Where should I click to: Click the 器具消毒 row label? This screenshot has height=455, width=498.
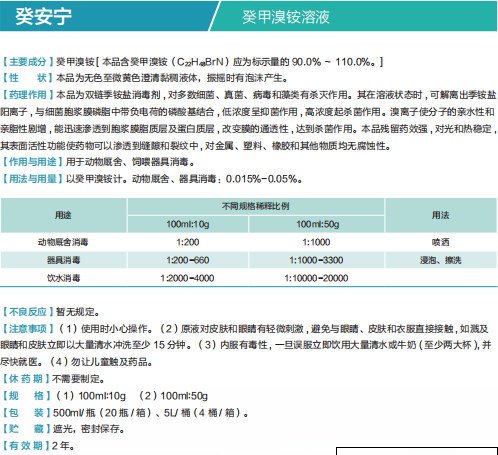pyautogui.click(x=63, y=260)
